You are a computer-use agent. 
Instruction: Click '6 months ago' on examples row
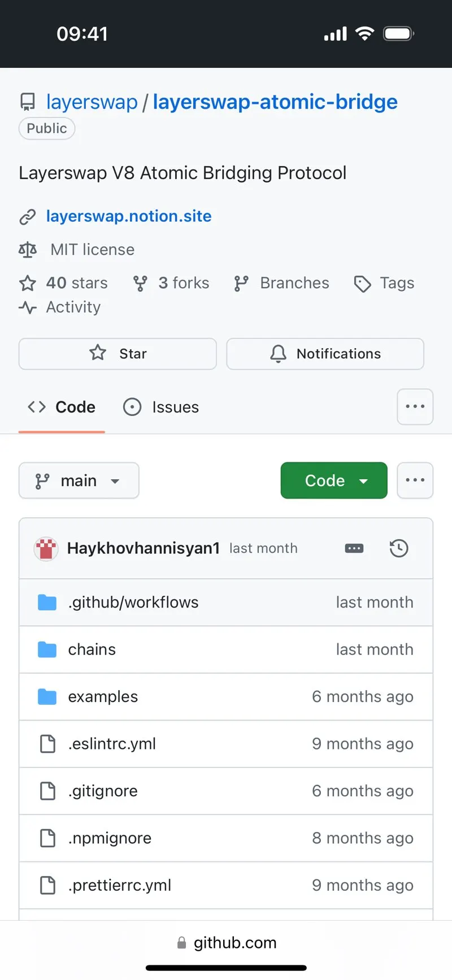click(363, 697)
